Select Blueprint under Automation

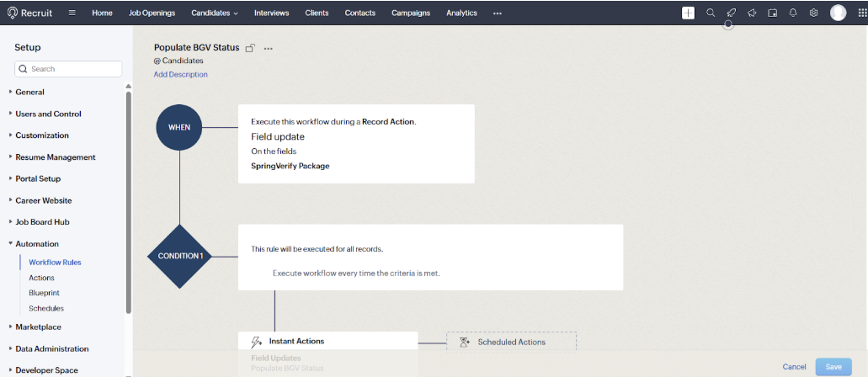(45, 293)
